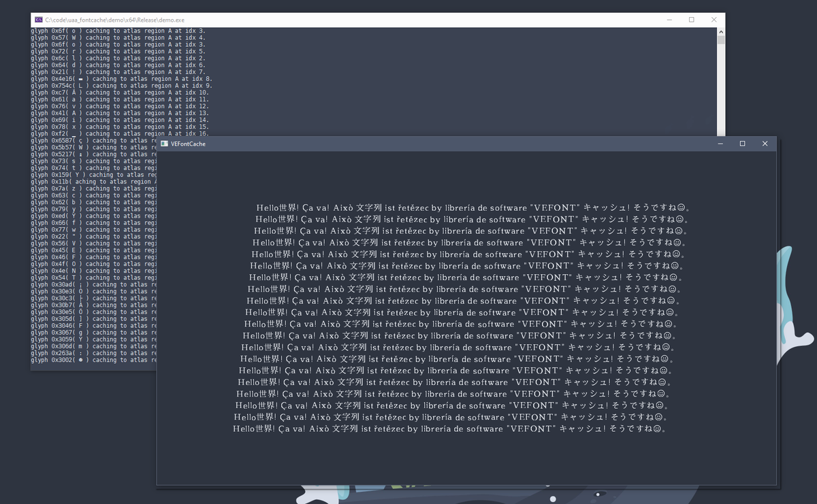Click console line starting glyph 0x11b
Viewport: 817px width, 504px height.
pos(94,182)
